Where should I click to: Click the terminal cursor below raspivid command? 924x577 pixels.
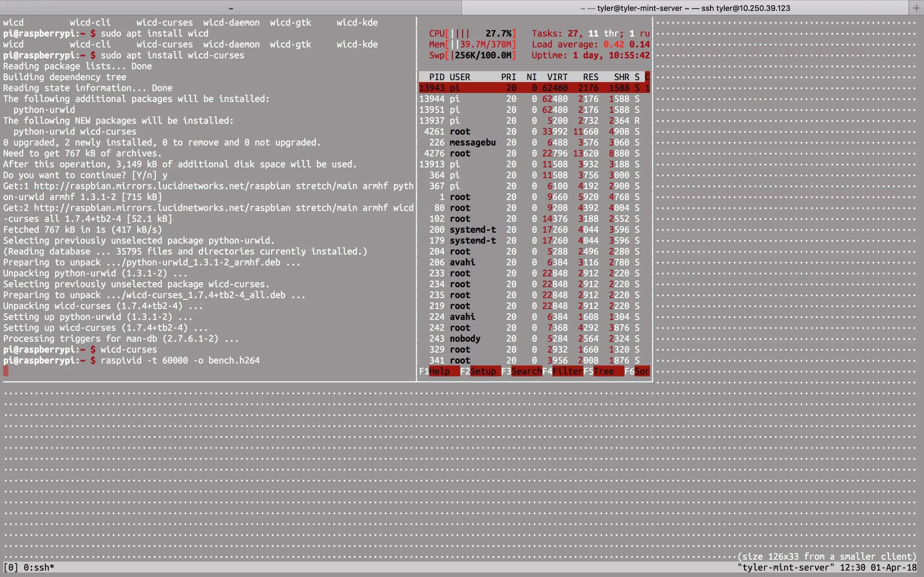6,371
